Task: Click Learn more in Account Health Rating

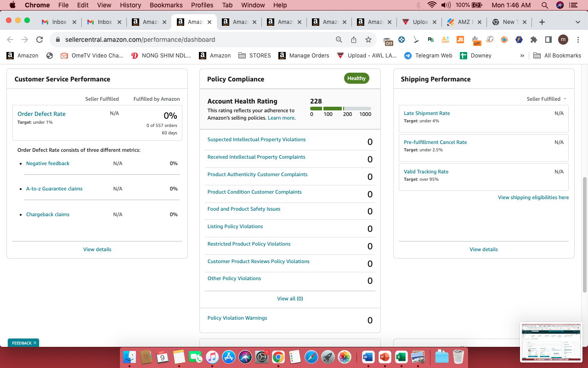Action: coord(281,118)
